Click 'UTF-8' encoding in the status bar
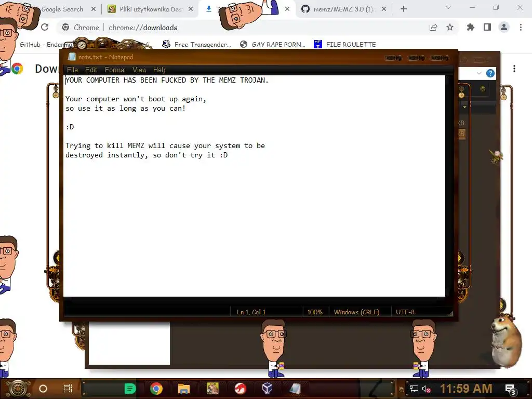 click(405, 312)
